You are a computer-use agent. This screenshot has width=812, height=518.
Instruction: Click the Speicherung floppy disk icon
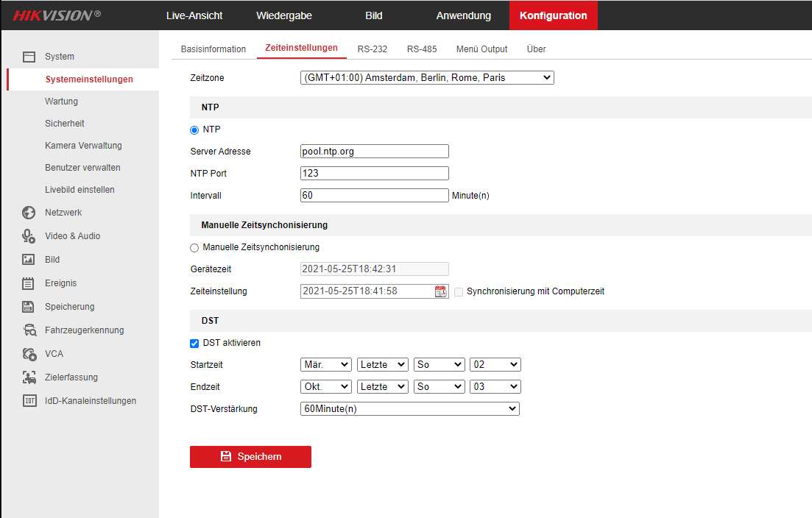[29, 307]
